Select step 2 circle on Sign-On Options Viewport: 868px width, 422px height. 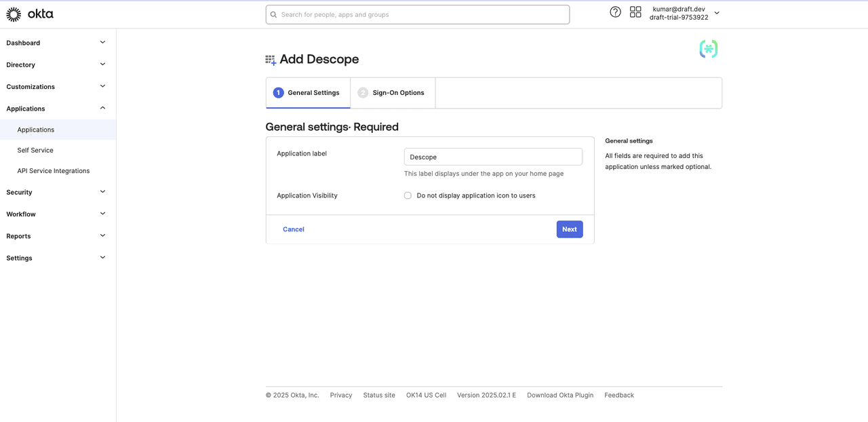363,92
